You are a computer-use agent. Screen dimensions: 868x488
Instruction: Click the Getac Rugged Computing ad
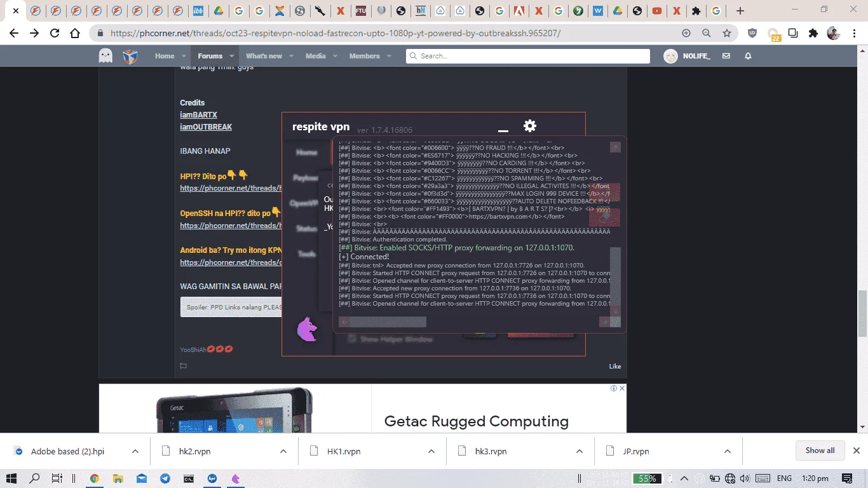pyautogui.click(x=362, y=409)
